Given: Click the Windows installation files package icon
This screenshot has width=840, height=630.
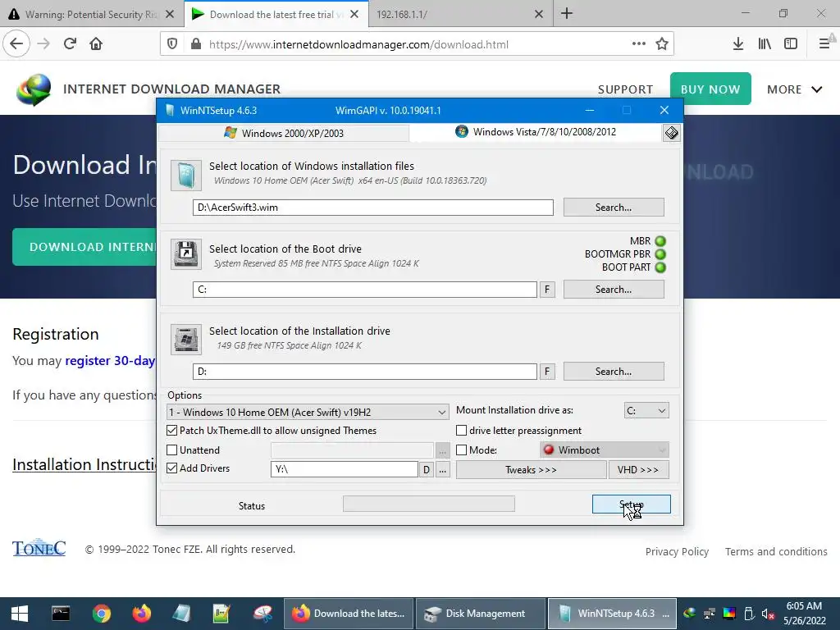Looking at the screenshot, I should (186, 176).
